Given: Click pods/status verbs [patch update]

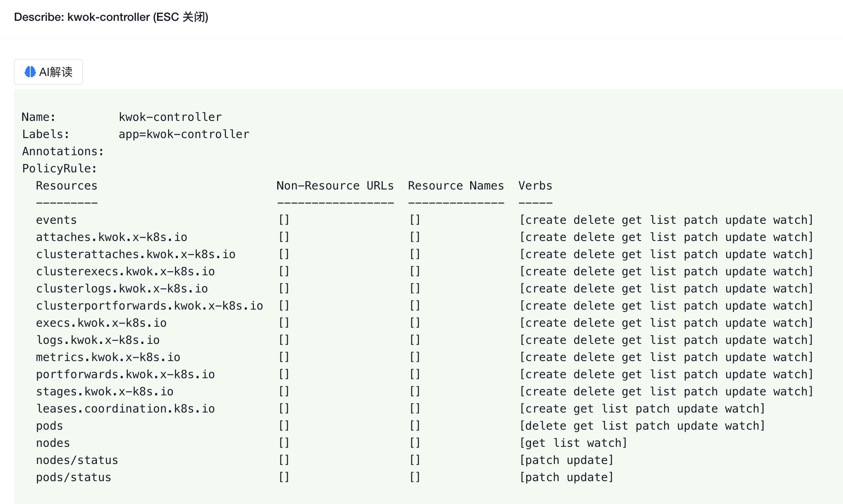Looking at the screenshot, I should tap(567, 477).
